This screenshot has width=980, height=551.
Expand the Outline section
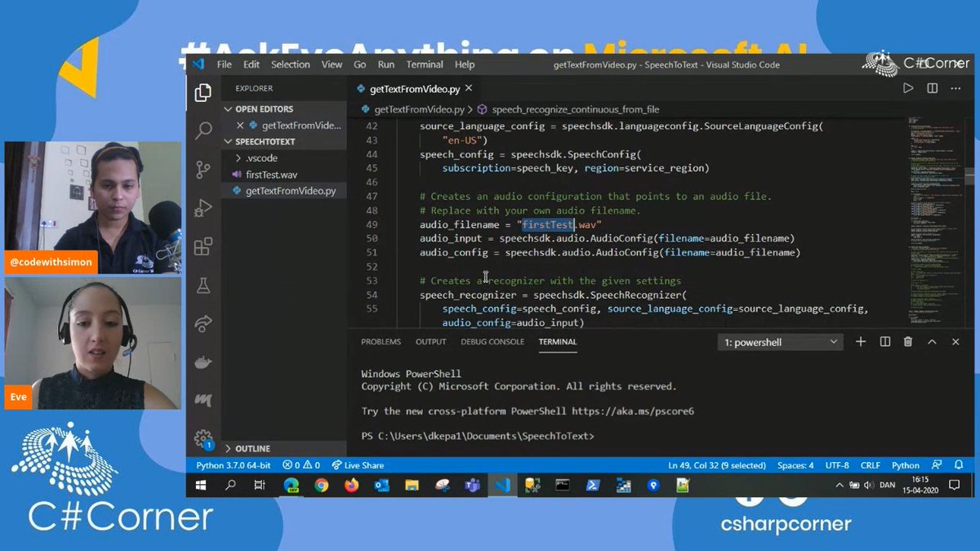(252, 448)
